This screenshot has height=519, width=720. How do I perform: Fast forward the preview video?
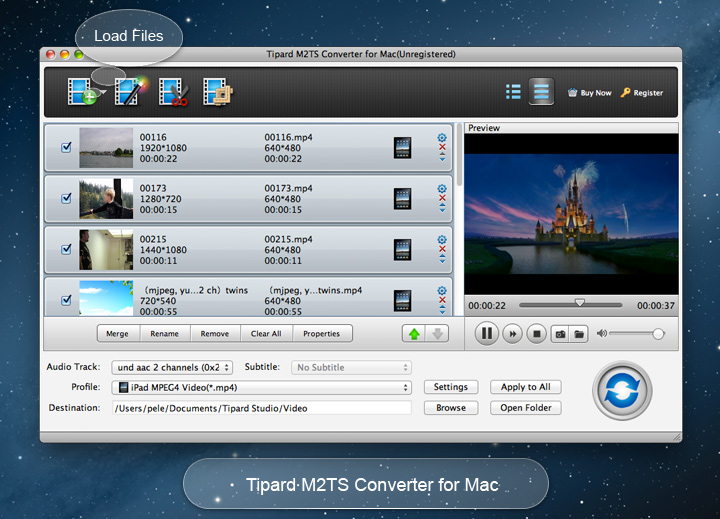point(512,334)
